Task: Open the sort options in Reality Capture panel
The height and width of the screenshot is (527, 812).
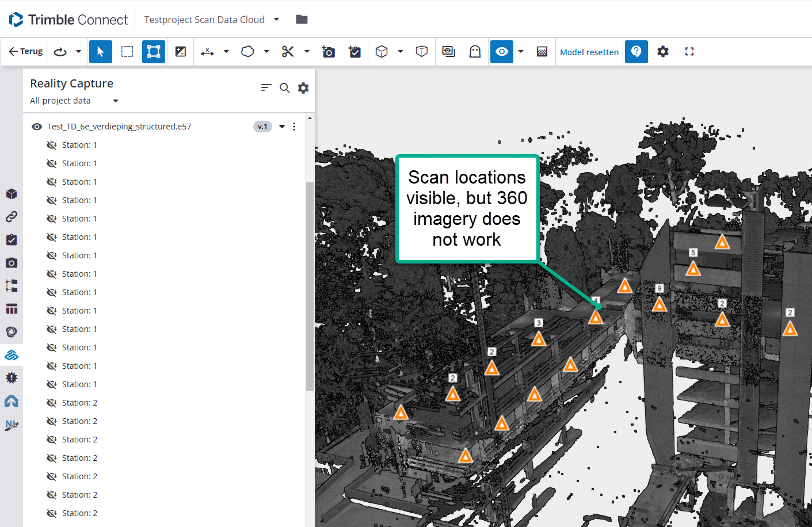Action: click(265, 87)
